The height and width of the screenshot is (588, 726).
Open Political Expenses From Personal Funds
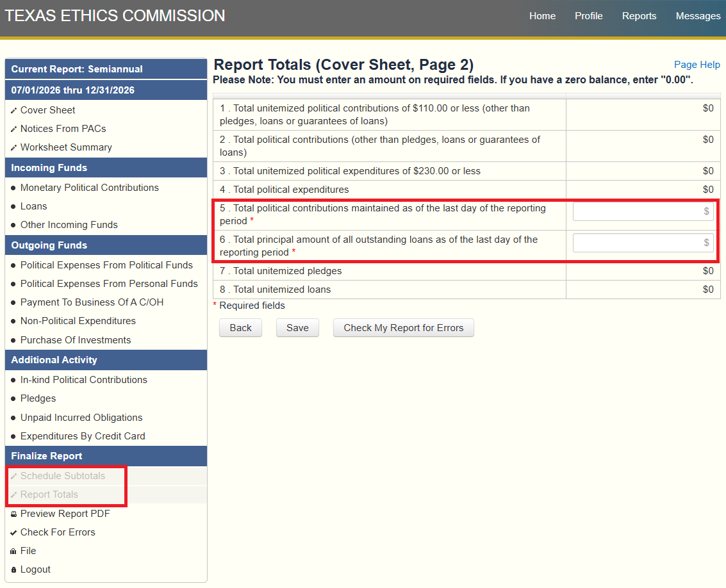tap(109, 284)
